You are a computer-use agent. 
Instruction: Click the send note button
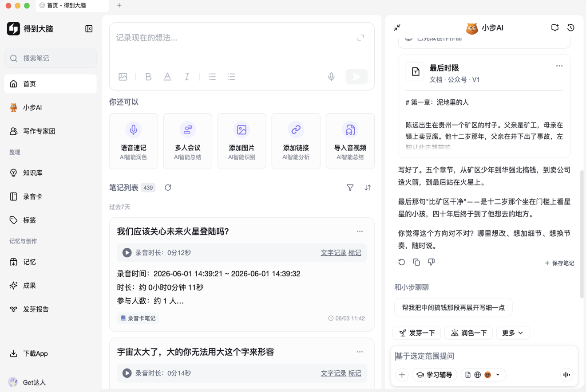tap(356, 77)
